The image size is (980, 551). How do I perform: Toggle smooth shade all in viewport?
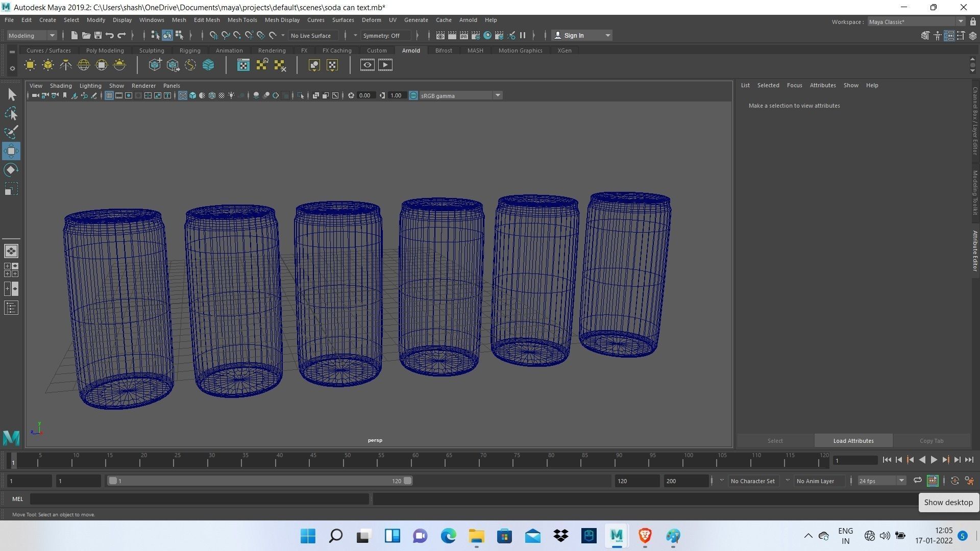pos(192,95)
